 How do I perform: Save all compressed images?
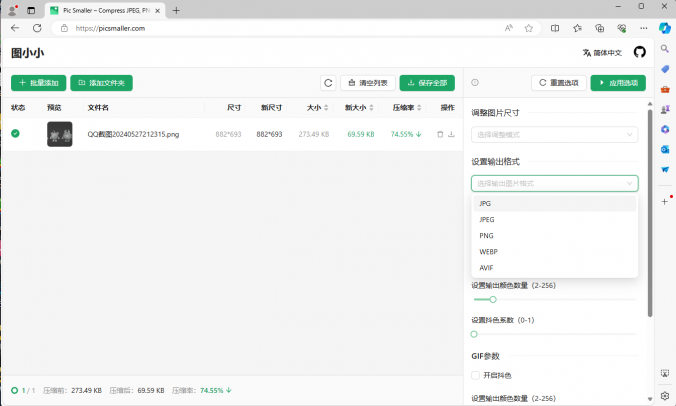(x=427, y=83)
